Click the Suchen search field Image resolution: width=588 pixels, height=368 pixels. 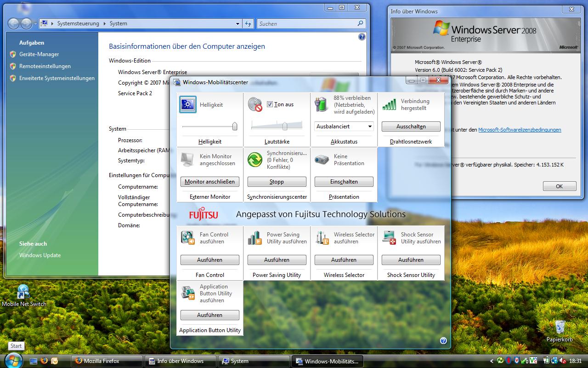(311, 23)
